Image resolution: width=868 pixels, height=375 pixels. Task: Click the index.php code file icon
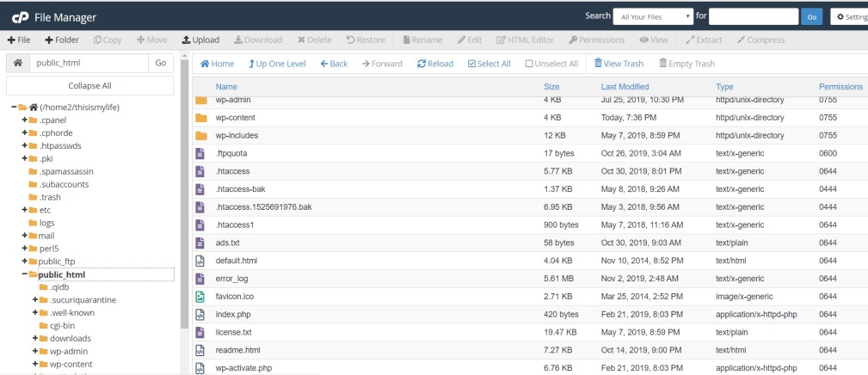200,314
